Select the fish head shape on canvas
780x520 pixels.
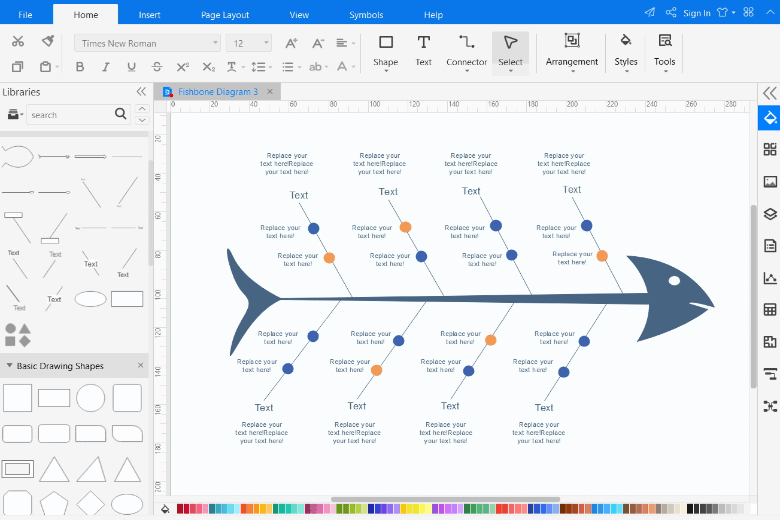coord(669,298)
